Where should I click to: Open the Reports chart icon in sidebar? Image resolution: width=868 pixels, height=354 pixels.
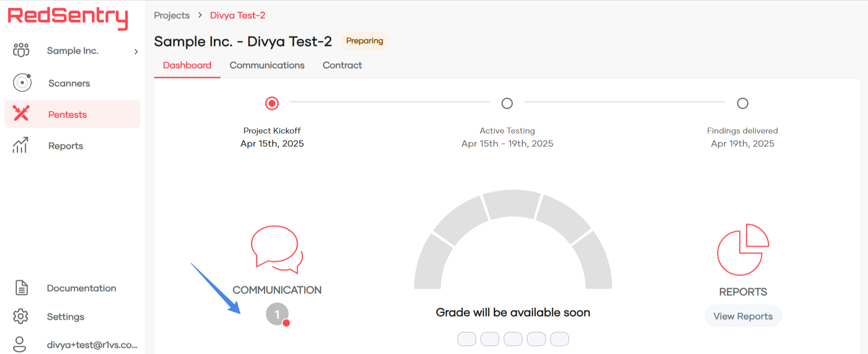tap(20, 145)
